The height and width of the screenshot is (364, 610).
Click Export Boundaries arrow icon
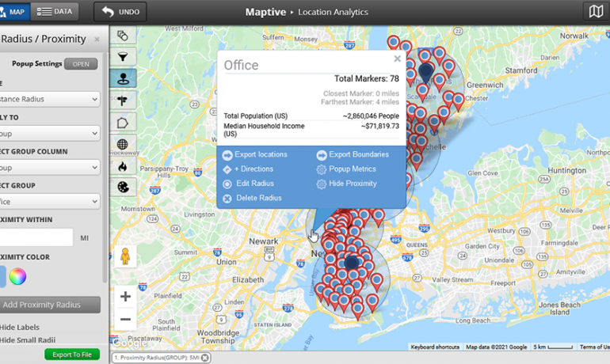pyautogui.click(x=322, y=155)
